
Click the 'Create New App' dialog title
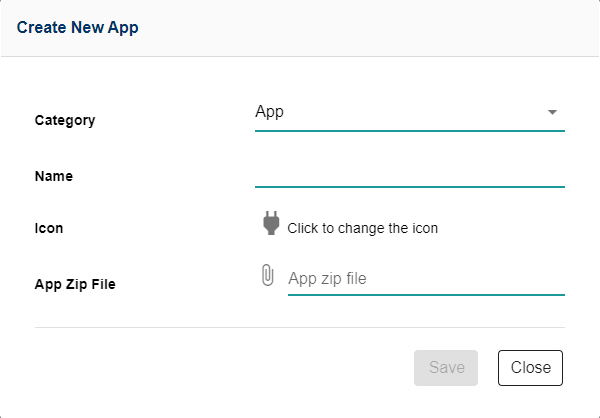point(78,28)
